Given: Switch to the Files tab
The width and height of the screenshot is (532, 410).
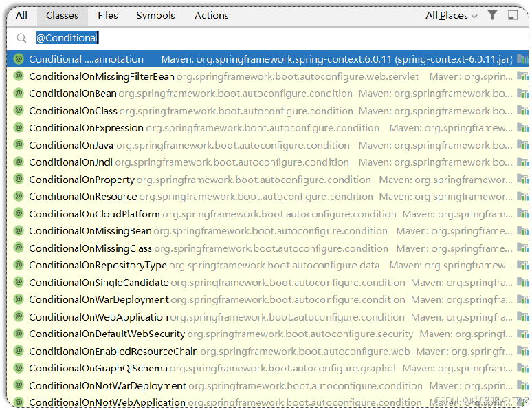Looking at the screenshot, I should (107, 16).
